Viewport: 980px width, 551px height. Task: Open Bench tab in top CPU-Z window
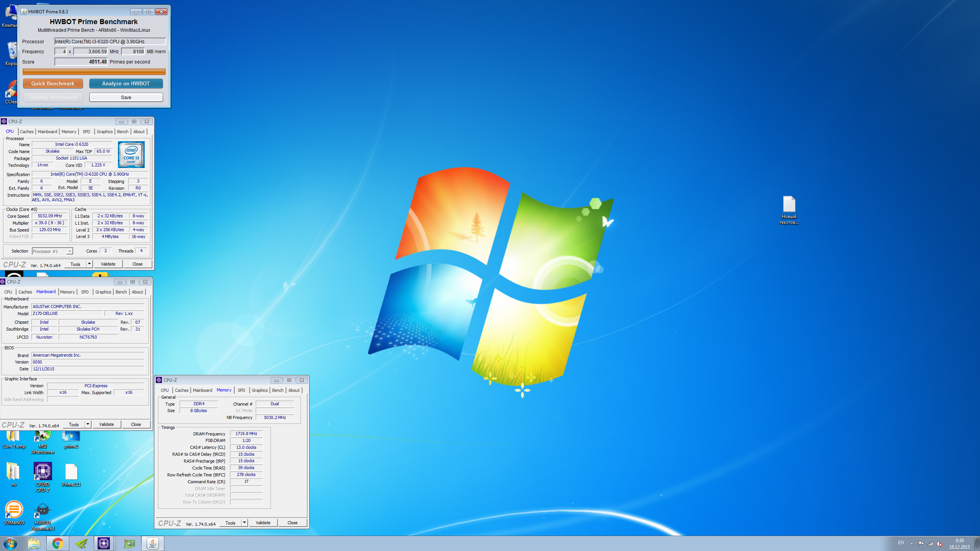(x=123, y=132)
